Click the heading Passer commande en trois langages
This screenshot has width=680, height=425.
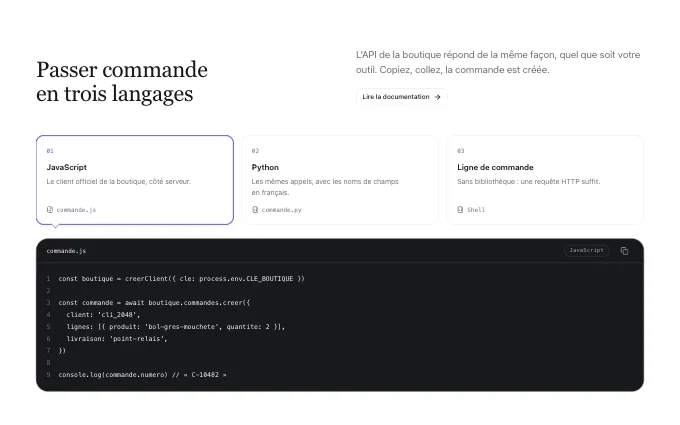[x=122, y=82]
